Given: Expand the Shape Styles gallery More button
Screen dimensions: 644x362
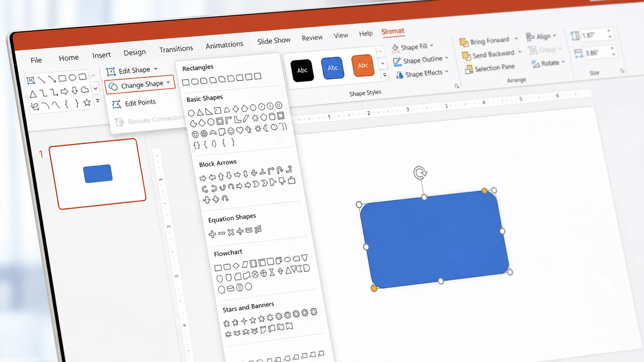Looking at the screenshot, I should point(384,75).
